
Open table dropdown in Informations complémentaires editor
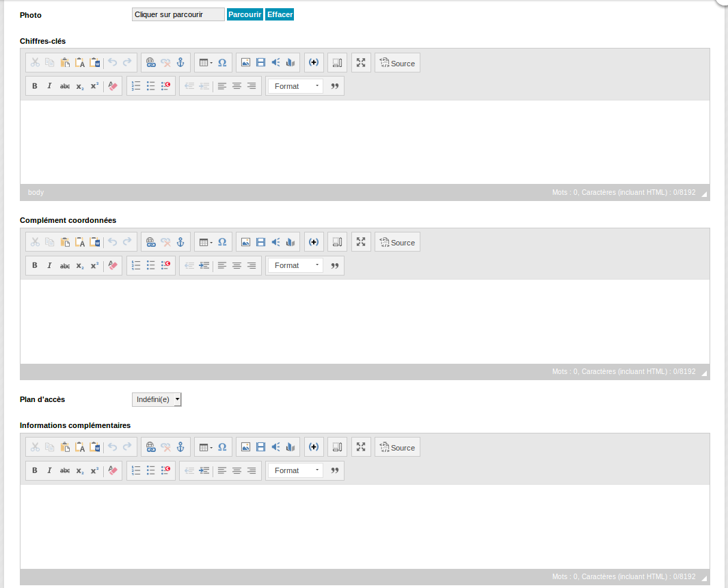[x=206, y=446]
